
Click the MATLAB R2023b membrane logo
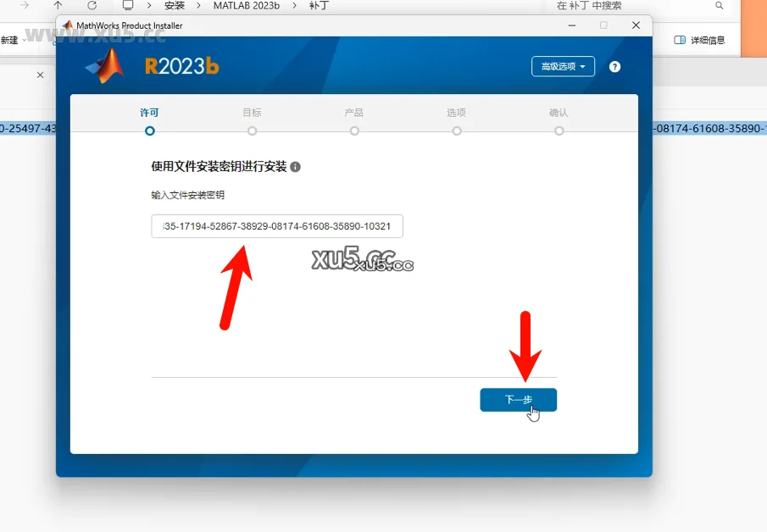tap(106, 65)
